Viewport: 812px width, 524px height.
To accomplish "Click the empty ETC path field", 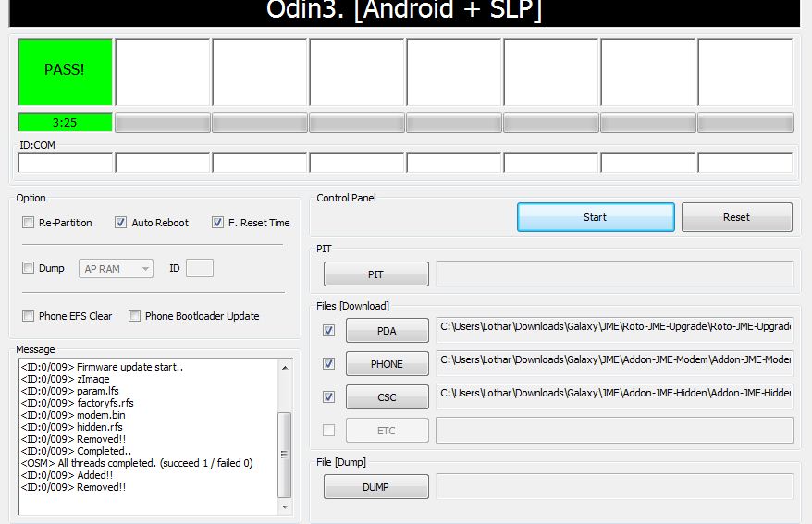I will (x=614, y=431).
